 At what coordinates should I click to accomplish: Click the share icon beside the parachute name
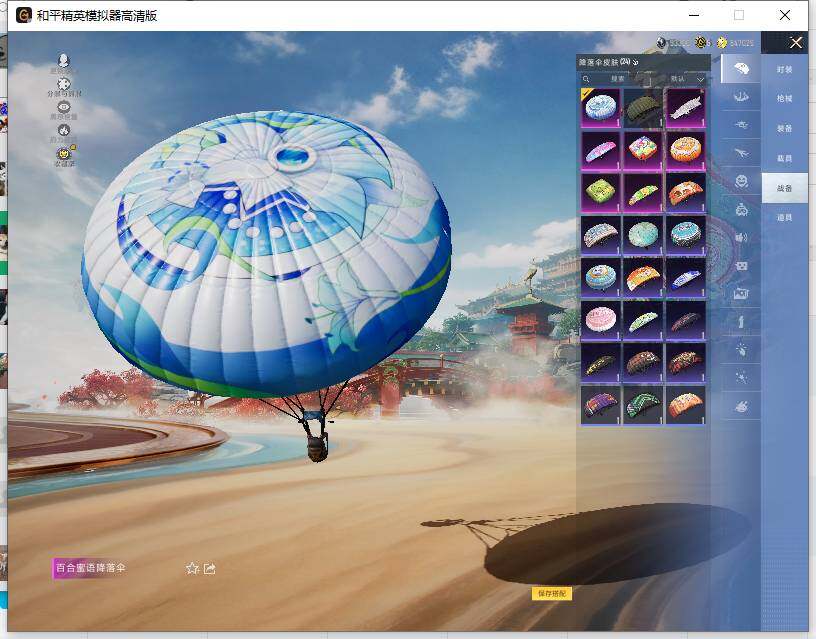(x=210, y=568)
